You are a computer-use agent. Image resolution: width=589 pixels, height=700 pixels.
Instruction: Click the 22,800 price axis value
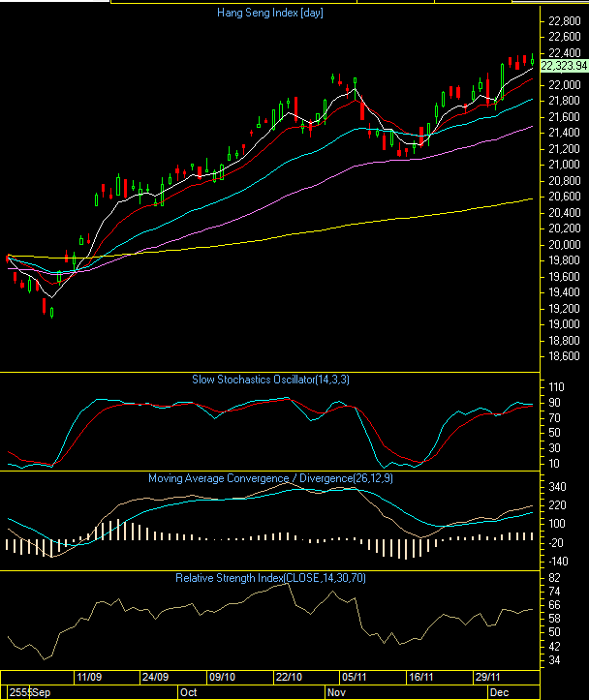(x=565, y=21)
